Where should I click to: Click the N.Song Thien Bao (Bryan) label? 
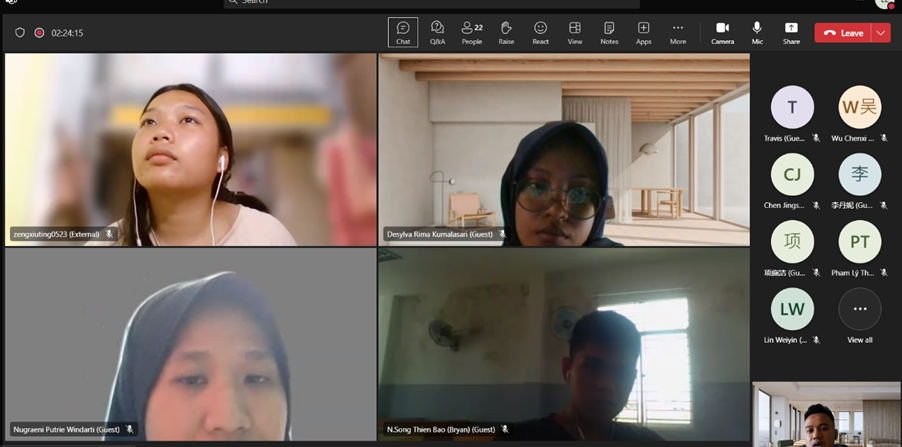tap(441, 429)
